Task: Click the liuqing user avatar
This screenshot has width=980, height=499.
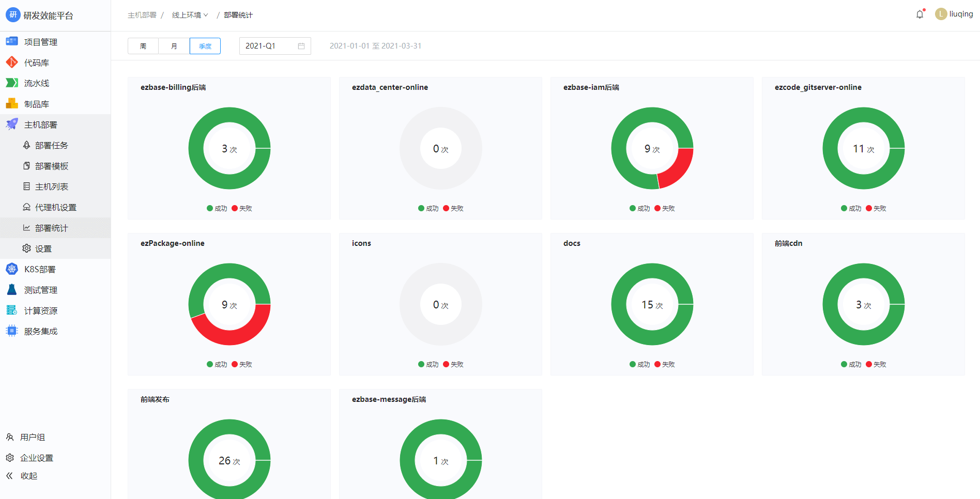Action: click(x=941, y=14)
